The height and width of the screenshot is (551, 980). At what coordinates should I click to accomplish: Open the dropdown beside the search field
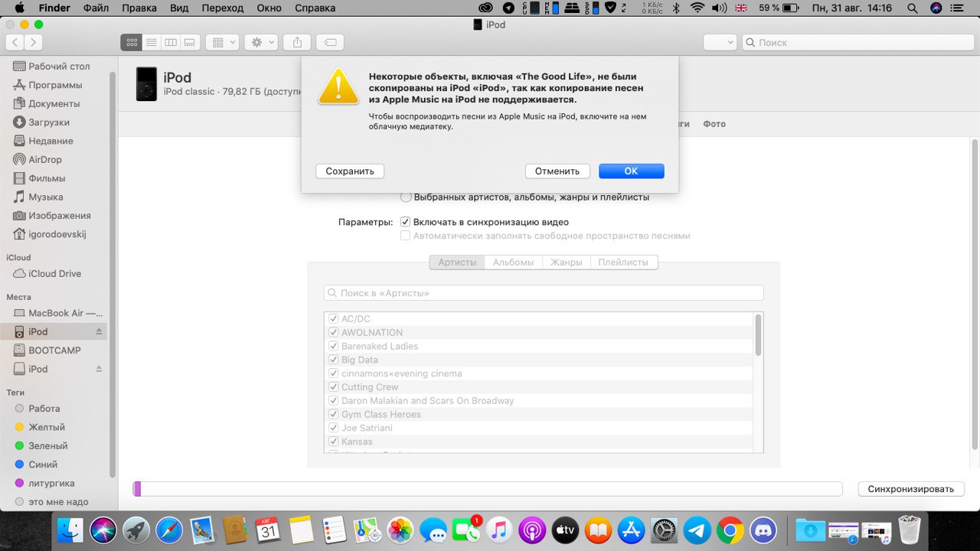pyautogui.click(x=720, y=43)
